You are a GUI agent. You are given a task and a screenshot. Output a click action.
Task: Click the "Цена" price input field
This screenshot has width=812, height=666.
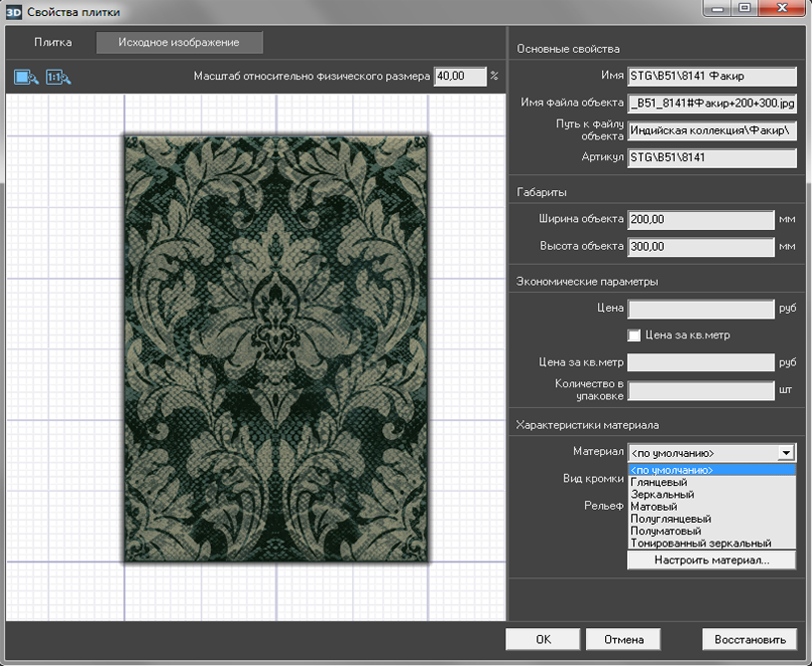701,310
